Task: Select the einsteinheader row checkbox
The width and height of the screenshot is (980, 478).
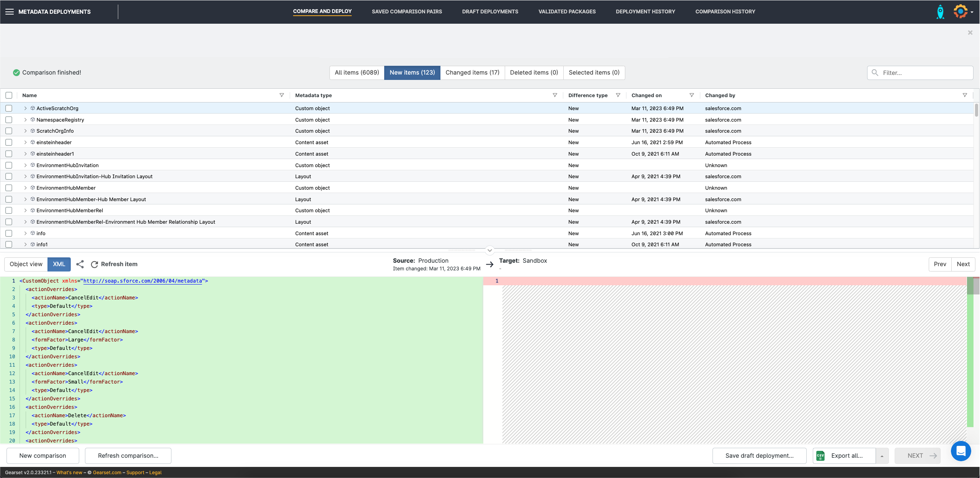Action: [9, 142]
